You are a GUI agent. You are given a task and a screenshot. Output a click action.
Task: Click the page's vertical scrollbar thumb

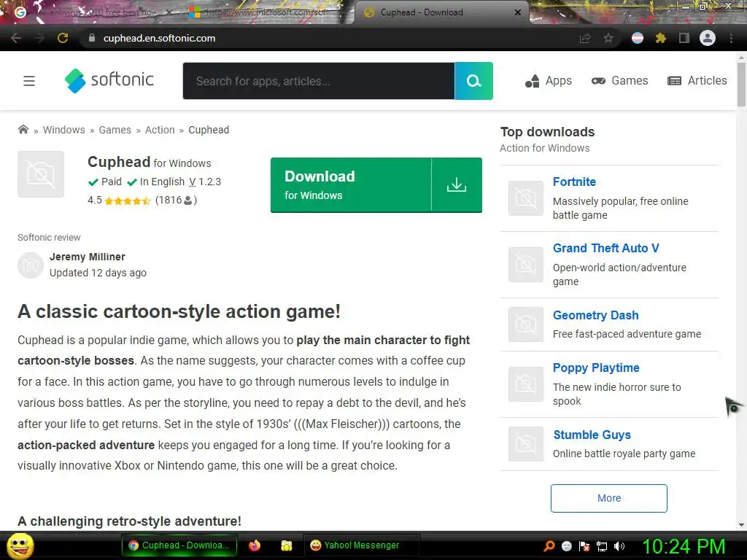741,85
